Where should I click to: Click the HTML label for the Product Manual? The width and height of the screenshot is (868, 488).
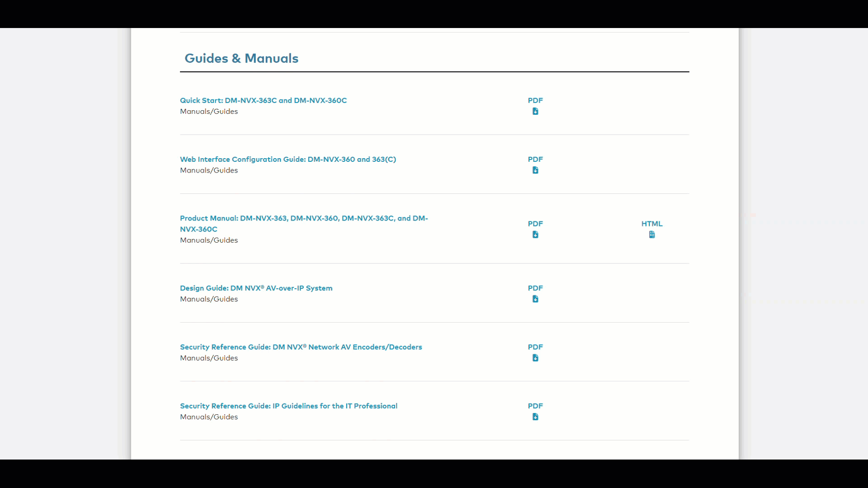(651, 223)
